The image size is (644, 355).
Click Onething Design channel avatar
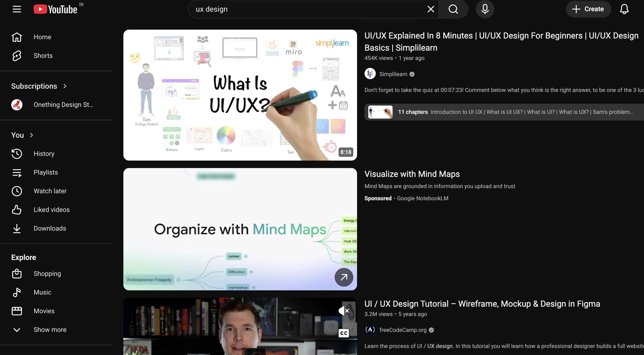[x=17, y=105]
